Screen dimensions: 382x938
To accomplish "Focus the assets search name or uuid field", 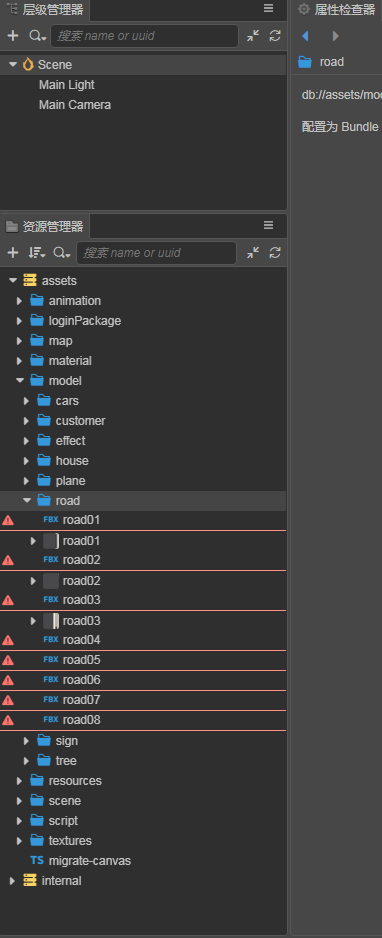I will tap(157, 253).
